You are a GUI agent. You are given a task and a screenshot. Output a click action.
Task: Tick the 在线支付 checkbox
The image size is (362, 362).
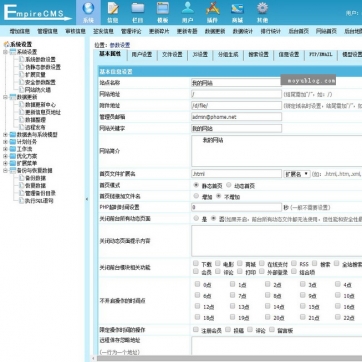click(x=262, y=263)
